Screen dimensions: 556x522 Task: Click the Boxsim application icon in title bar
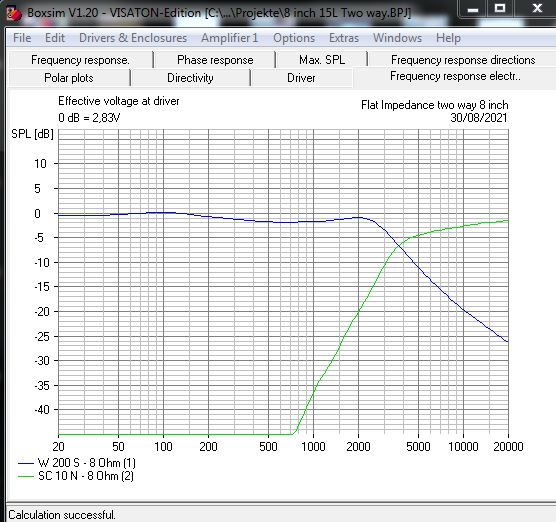click(14, 13)
